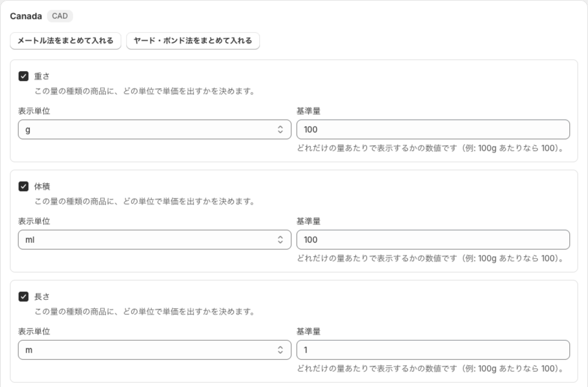The width and height of the screenshot is (588, 387).
Task: Disable the 長さ checkbox
Action: click(24, 297)
